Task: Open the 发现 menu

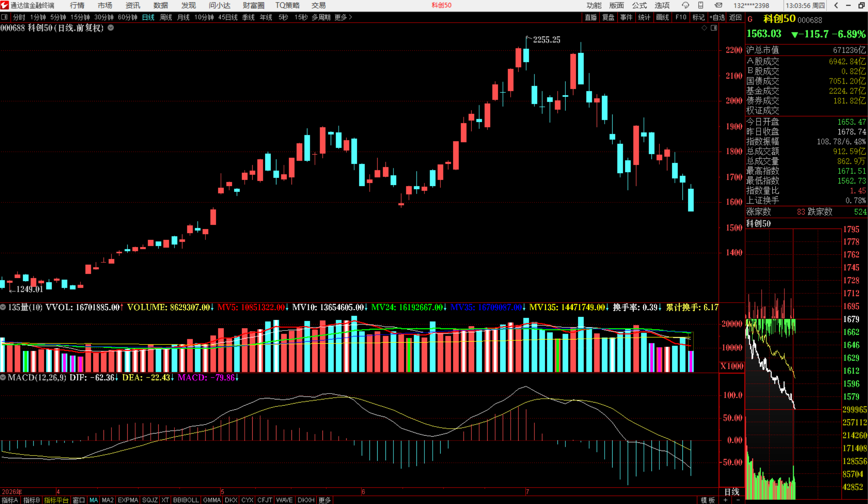Action: point(188,5)
